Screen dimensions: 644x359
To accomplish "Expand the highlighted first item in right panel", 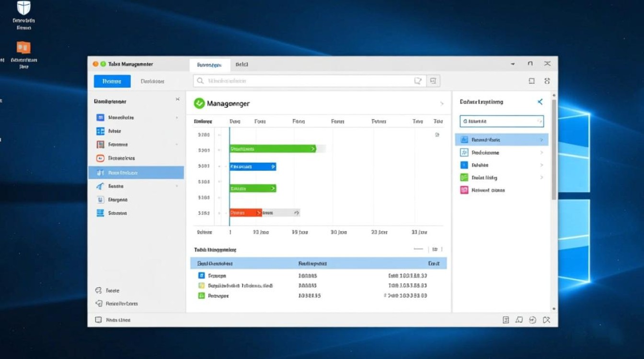I will coord(541,140).
